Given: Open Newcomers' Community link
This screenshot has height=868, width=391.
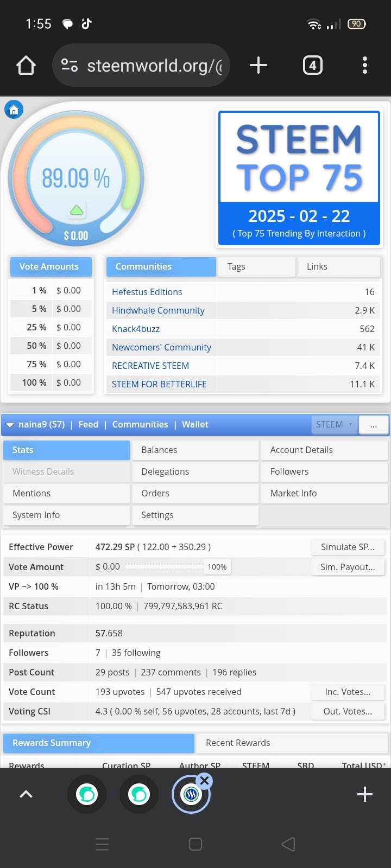Looking at the screenshot, I should point(161,347).
